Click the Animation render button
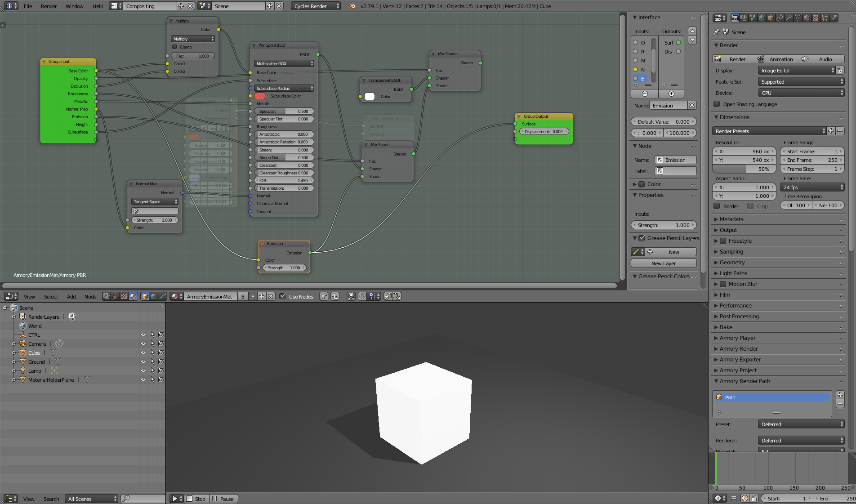 (x=777, y=59)
